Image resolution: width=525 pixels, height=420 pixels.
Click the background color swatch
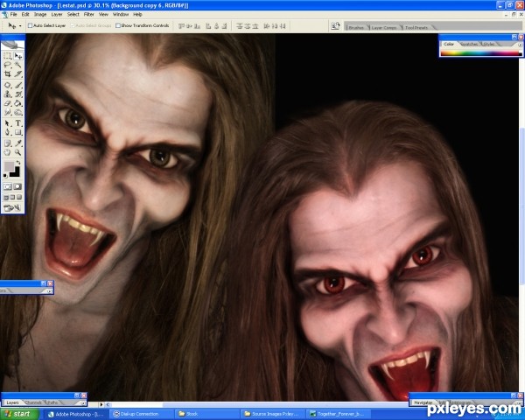point(16,173)
